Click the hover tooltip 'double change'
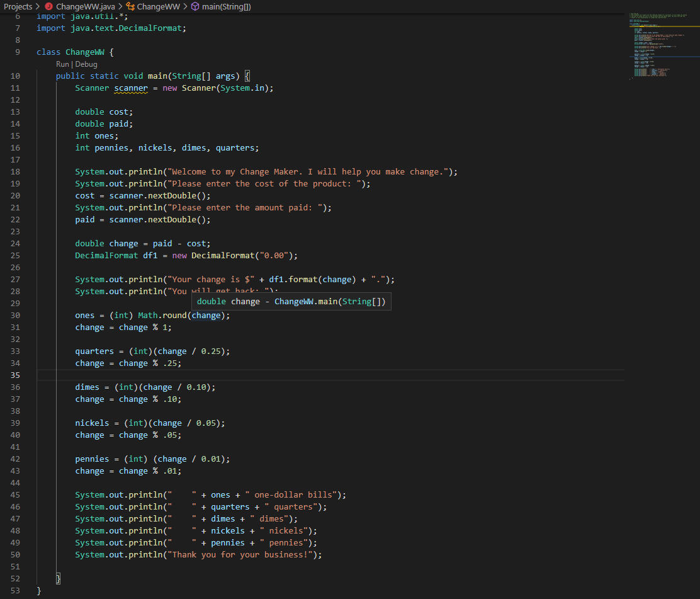 coord(291,302)
